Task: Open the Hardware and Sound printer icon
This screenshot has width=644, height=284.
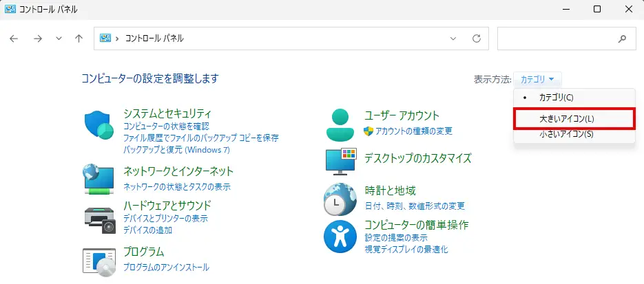Action: coord(101,220)
